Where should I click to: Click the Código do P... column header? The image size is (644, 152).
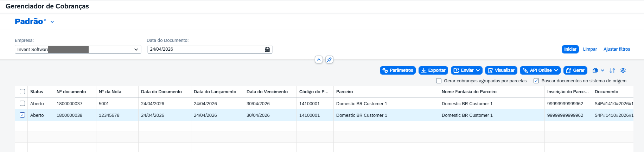(315, 91)
